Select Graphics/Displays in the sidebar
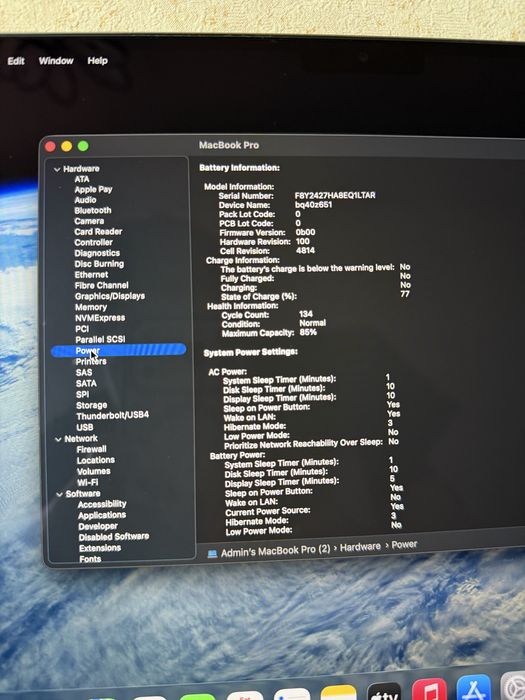 pos(110,296)
